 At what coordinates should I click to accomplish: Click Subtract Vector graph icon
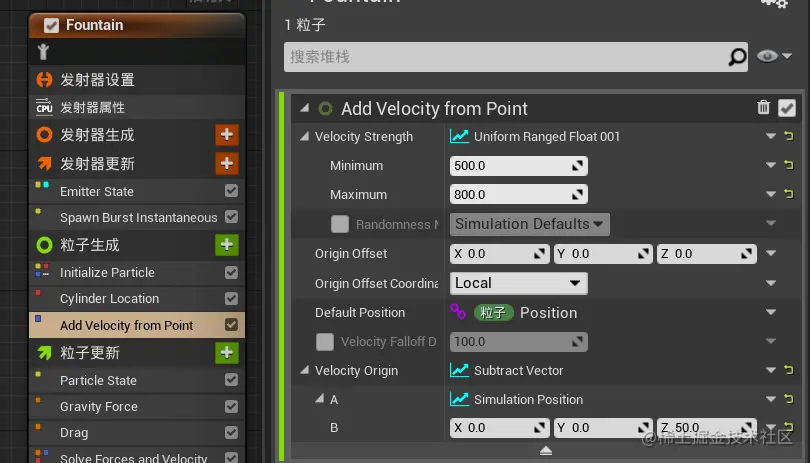[x=459, y=371]
